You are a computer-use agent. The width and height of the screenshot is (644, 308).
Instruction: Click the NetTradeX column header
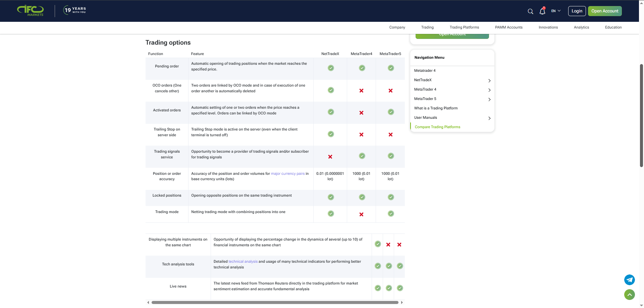pyautogui.click(x=330, y=54)
